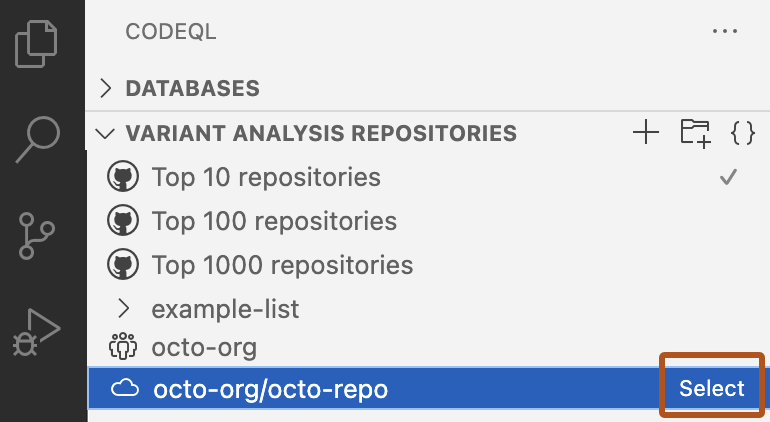Choose Top 1000 repositories item
770x422 pixels.
click(x=282, y=265)
